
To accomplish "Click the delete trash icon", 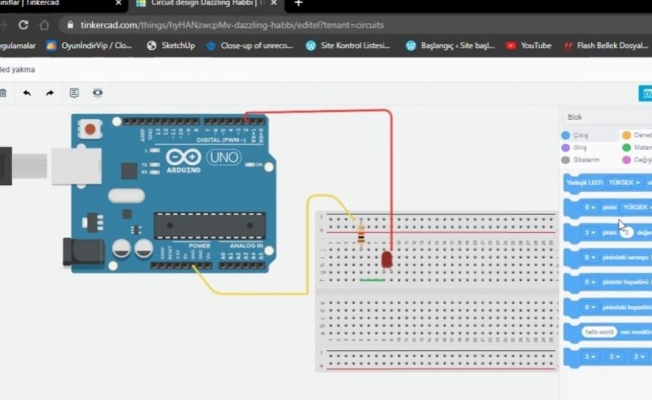I will coord(3,93).
